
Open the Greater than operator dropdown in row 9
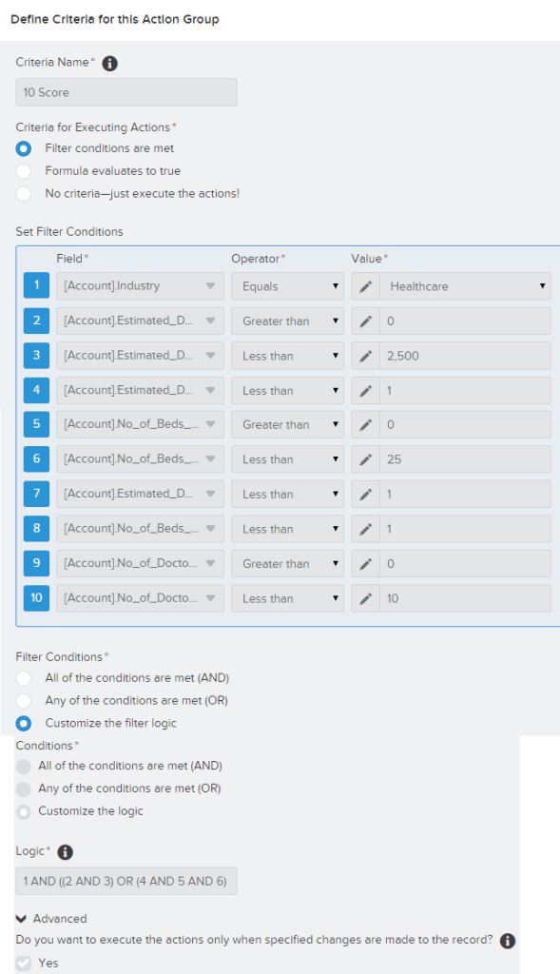[x=287, y=564]
